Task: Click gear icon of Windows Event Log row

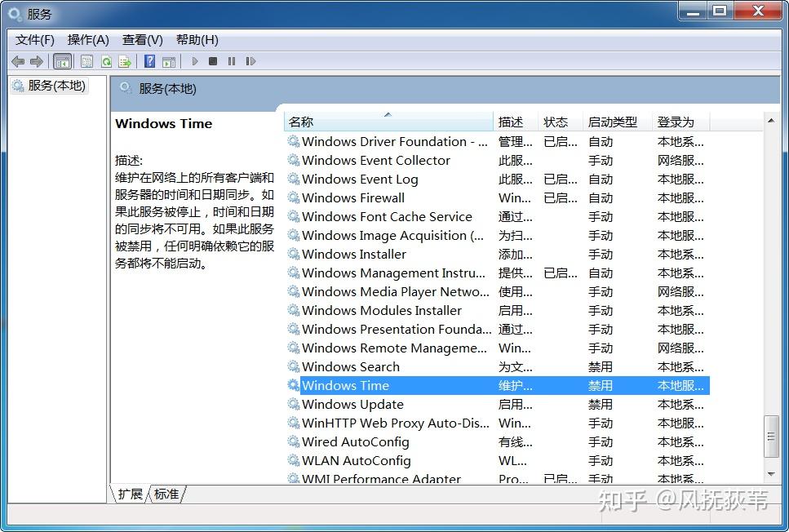Action: coord(294,180)
